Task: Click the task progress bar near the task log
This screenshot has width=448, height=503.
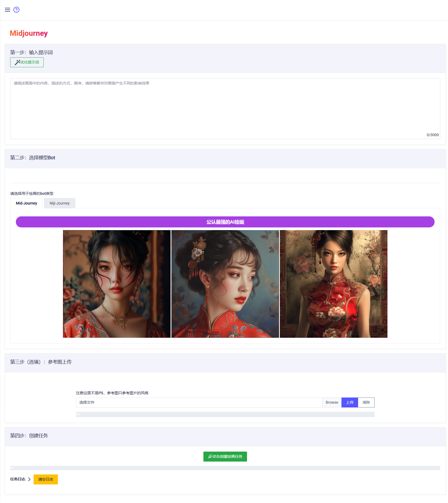Action: 225,468
